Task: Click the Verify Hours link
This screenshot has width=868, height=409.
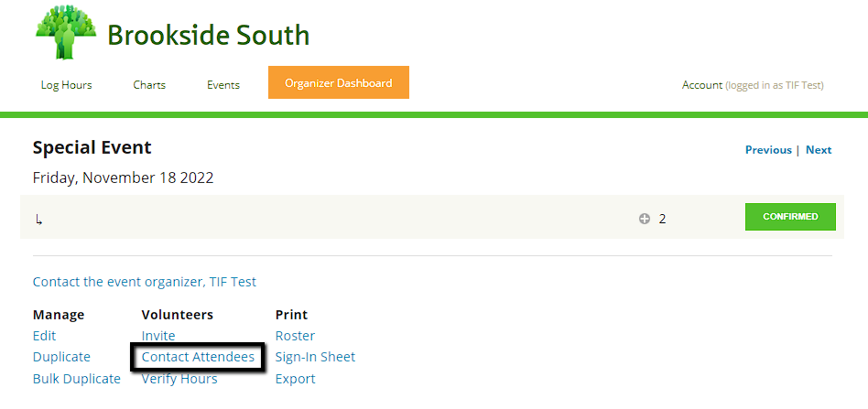Action: 179,379
